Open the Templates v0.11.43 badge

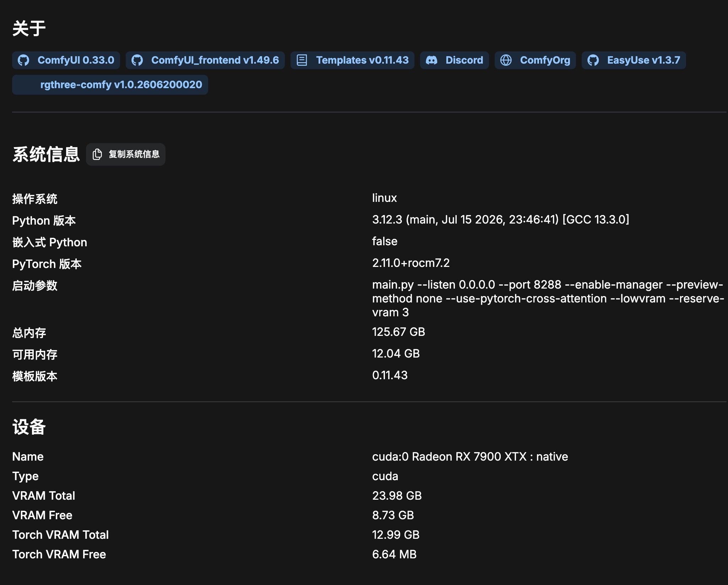352,60
